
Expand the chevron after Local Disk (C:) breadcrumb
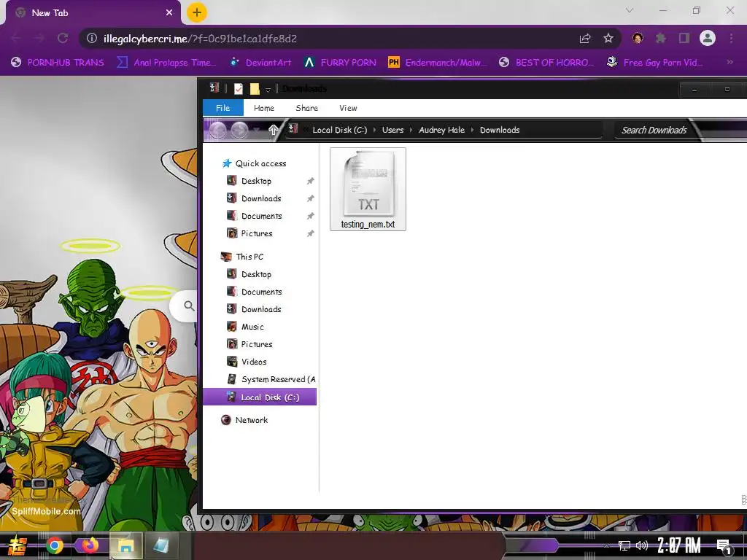374,130
